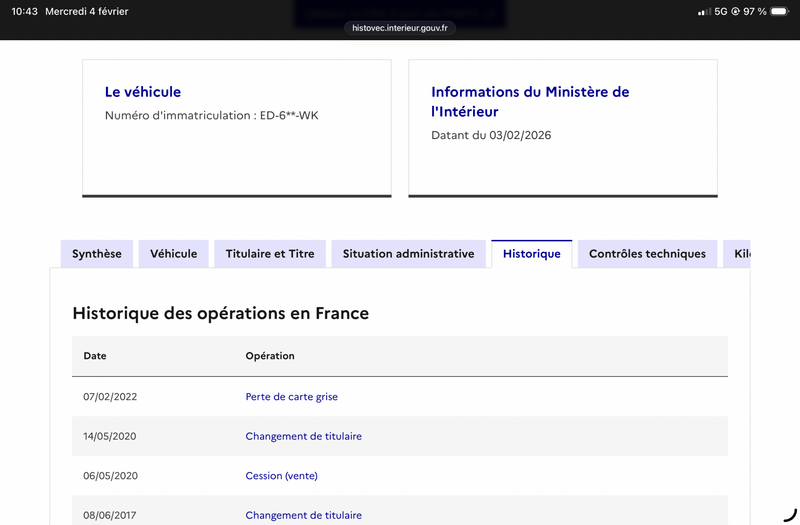Switch to the Synthèse tab
This screenshot has height=525, width=800.
click(96, 254)
